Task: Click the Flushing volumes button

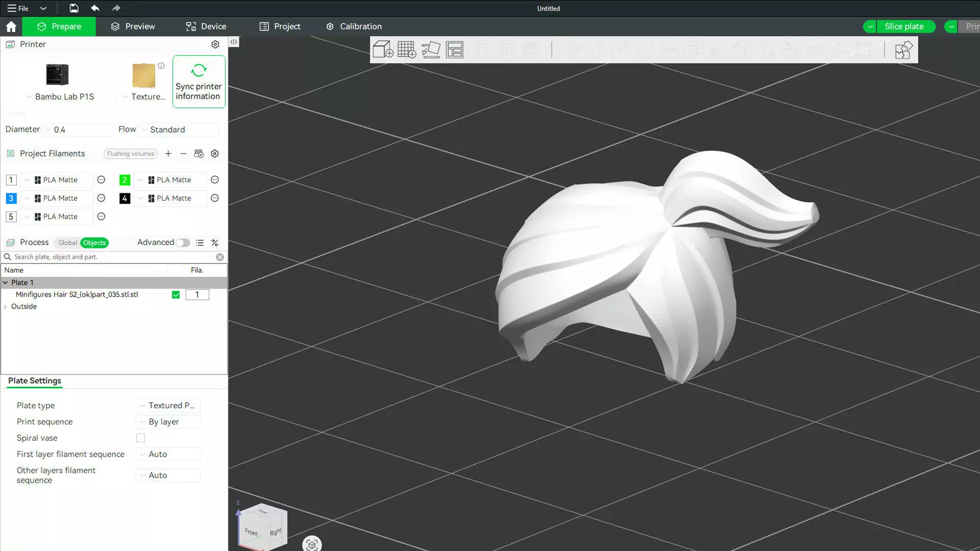Action: 130,154
